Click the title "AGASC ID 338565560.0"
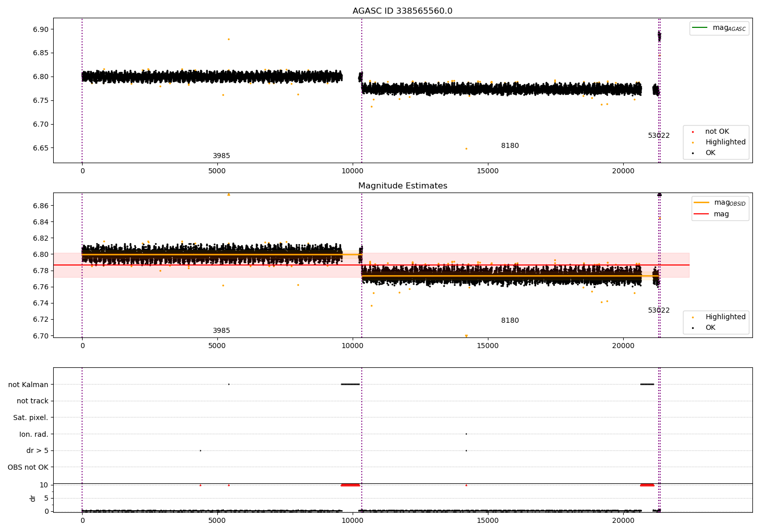 [x=402, y=11]
